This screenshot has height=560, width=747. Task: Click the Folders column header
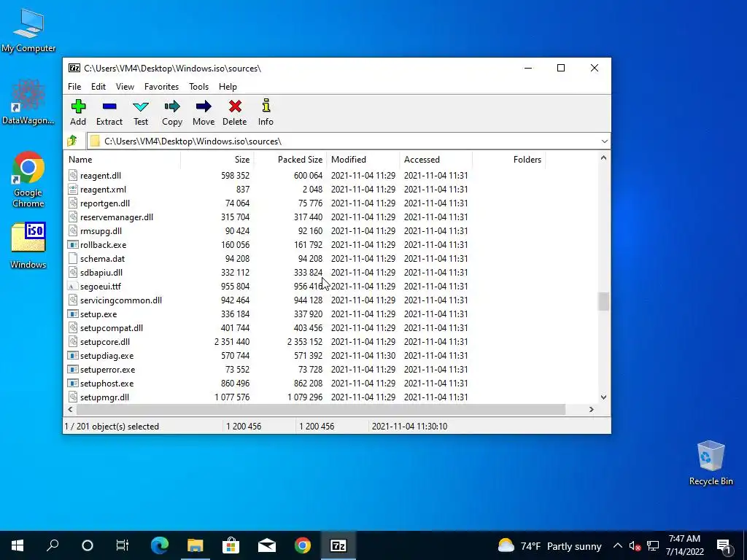click(508, 160)
